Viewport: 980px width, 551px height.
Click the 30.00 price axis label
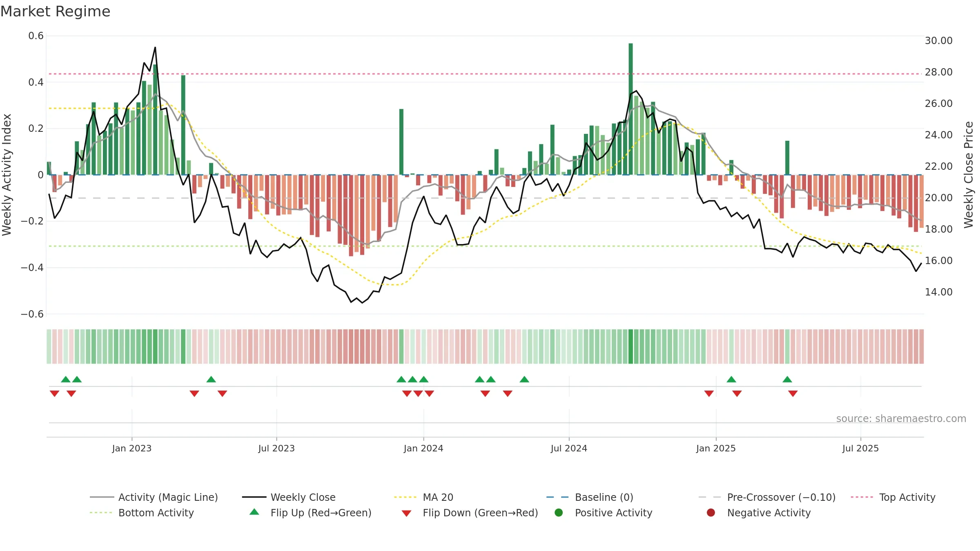938,41
